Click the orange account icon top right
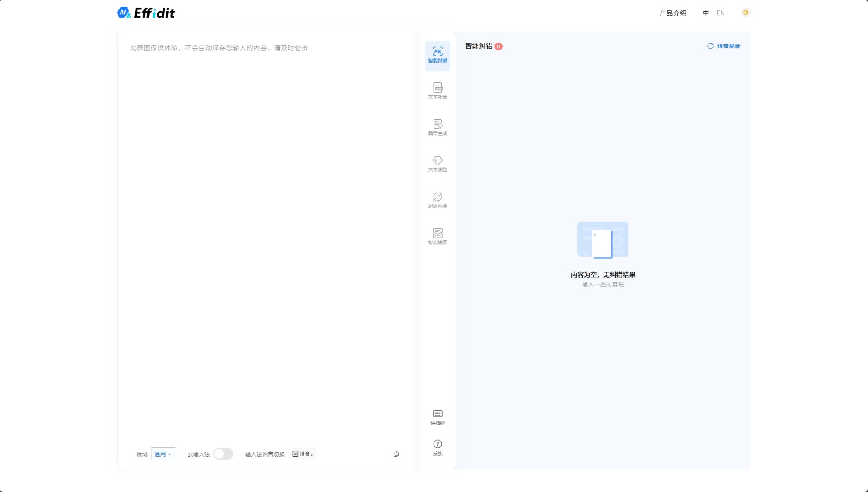 tap(745, 12)
